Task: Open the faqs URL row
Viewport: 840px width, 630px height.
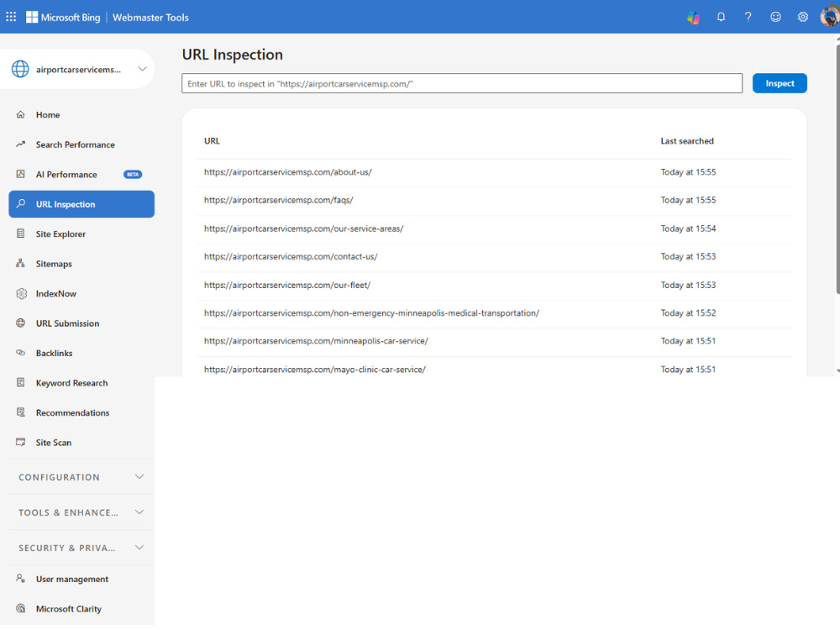Action: pyautogui.click(x=494, y=201)
